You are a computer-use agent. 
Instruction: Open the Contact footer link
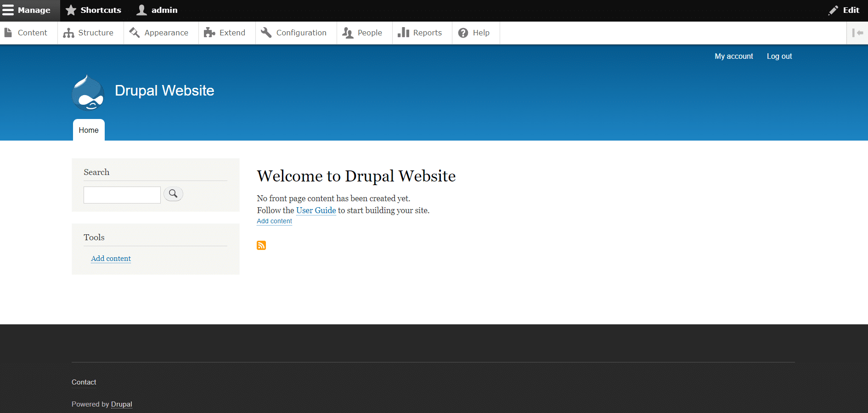(x=84, y=382)
